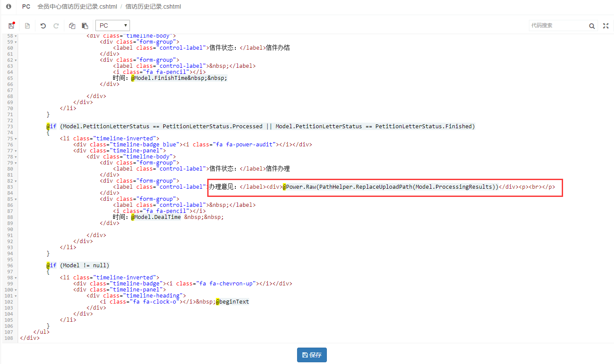Fold the block at line 98
Viewport: 614px width, 364px height.
16,278
